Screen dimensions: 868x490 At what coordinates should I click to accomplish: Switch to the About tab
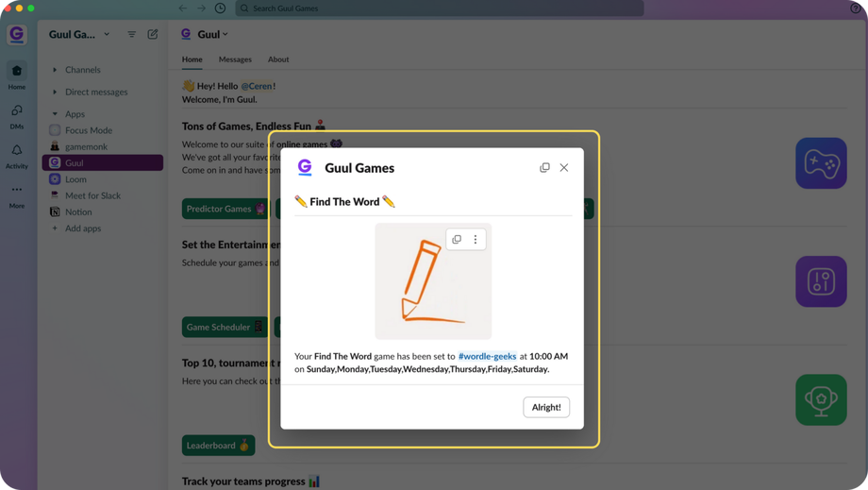pos(278,59)
